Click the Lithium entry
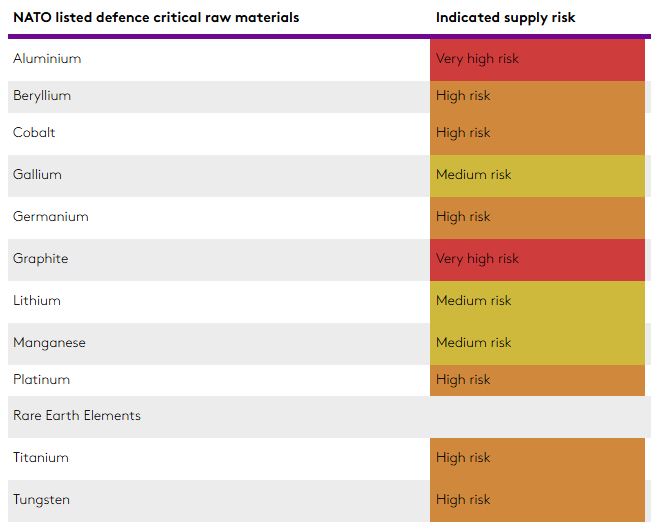The width and height of the screenshot is (651, 529). click(x=37, y=301)
